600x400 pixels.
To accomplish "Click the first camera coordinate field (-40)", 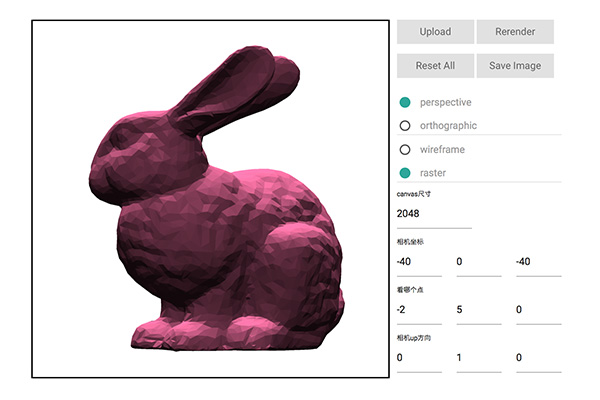I will tap(419, 262).
